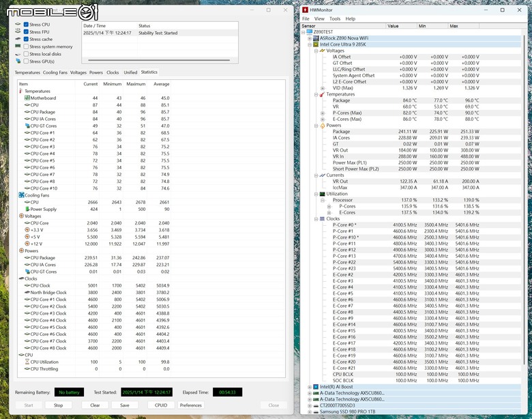
Task: Collapse the Powers group in HWMonitor
Action: [316, 126]
